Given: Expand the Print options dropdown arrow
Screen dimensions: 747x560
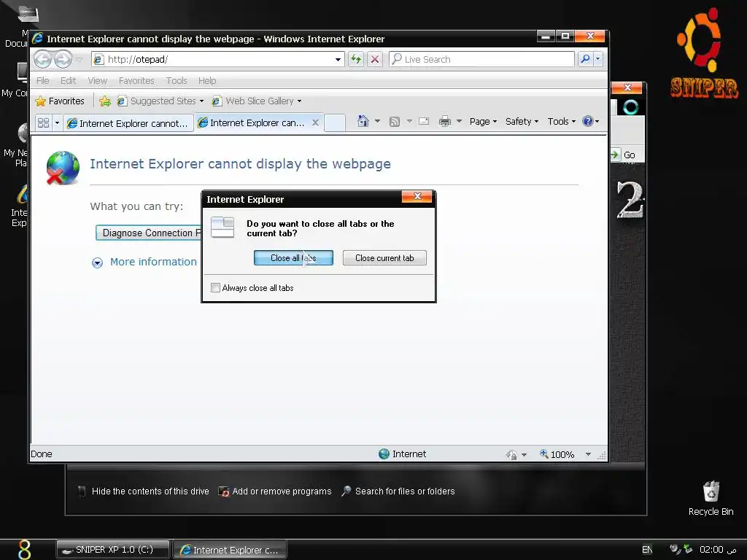Looking at the screenshot, I should (460, 122).
